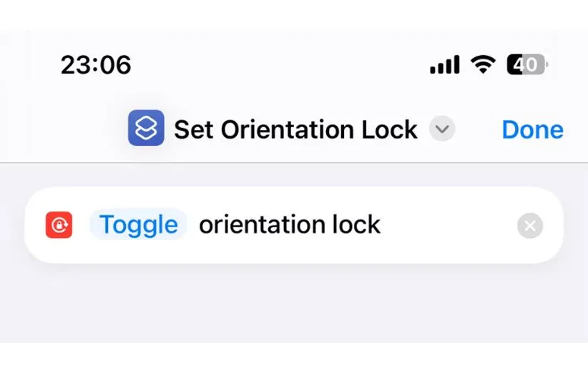Tap the "Set Orientation Lock" title text
Viewport: 588px width, 373px height.
coord(295,129)
